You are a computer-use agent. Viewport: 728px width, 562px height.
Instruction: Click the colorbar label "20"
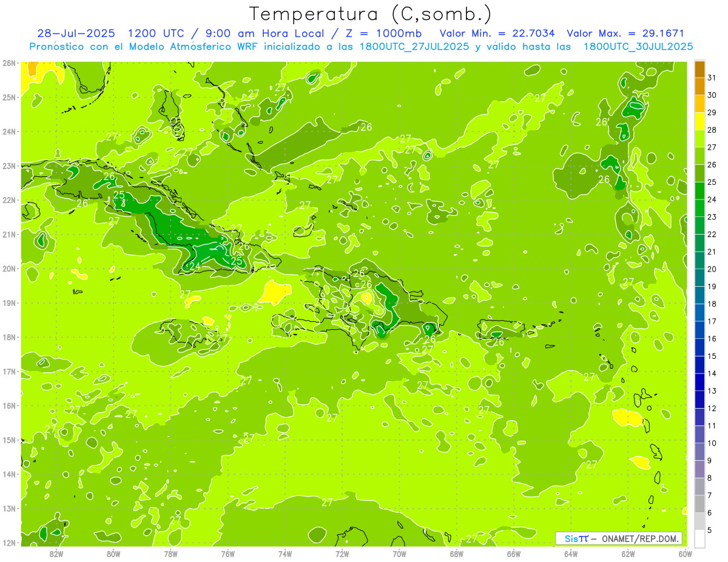click(x=712, y=269)
